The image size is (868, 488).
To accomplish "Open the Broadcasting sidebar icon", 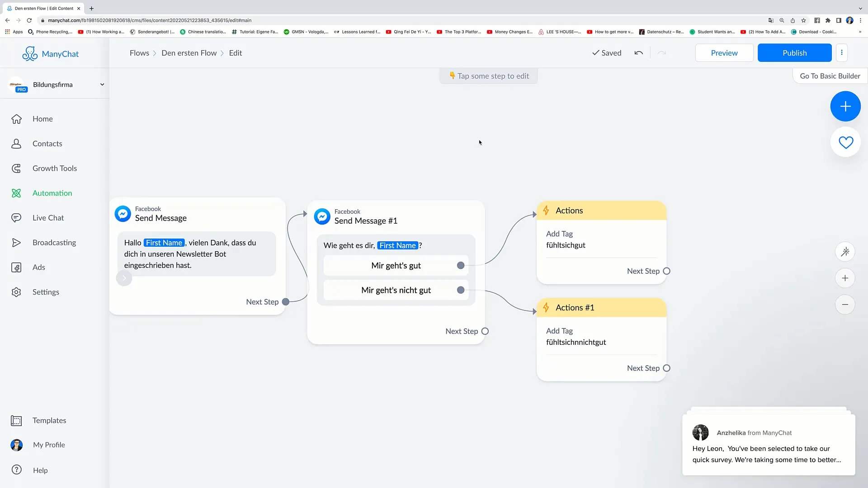I will pos(16,243).
